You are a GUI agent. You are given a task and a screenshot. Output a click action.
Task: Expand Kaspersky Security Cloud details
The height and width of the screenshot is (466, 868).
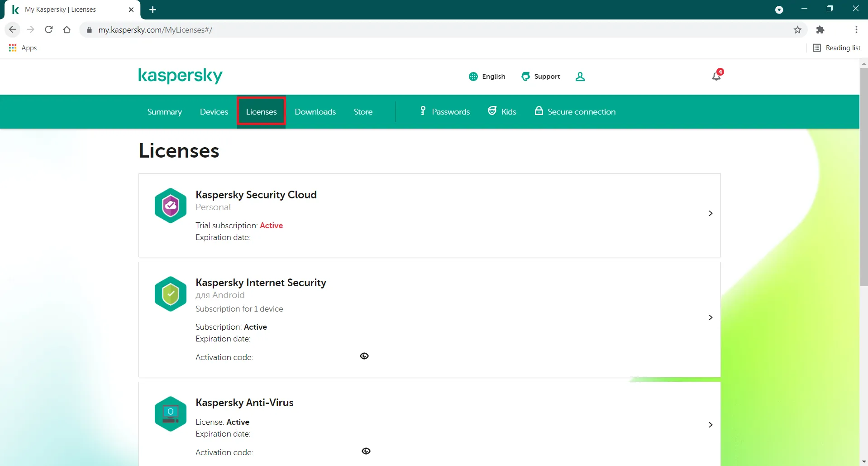click(x=710, y=213)
